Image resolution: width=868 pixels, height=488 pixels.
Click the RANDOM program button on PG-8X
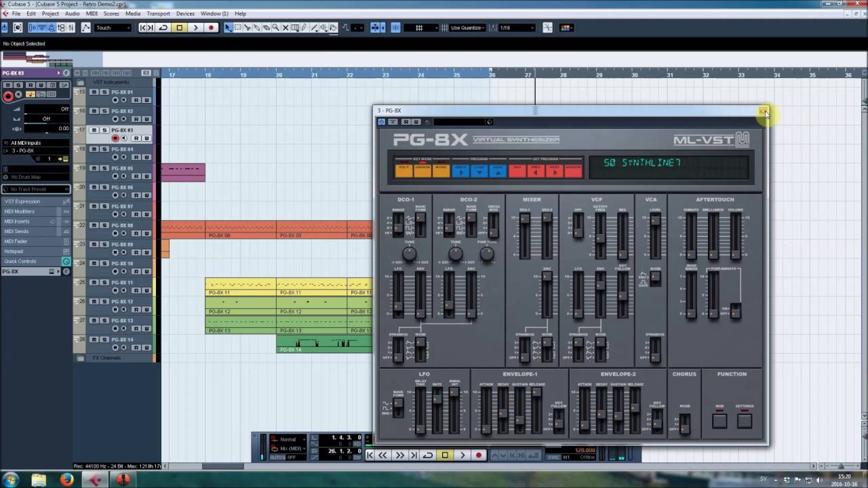point(573,170)
